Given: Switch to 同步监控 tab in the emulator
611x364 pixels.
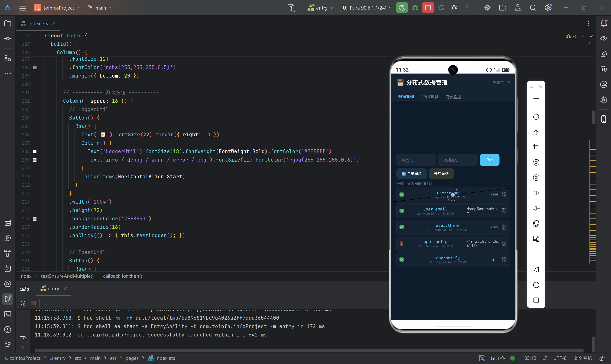Looking at the screenshot, I should (453, 97).
